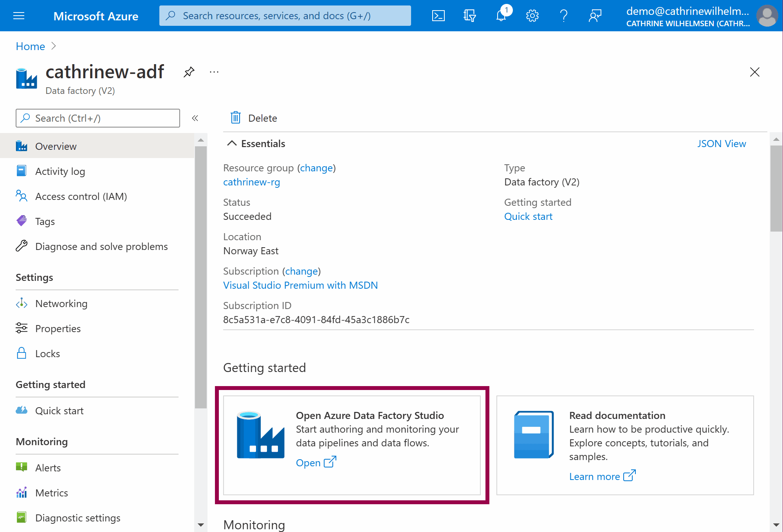This screenshot has width=783, height=532.
Task: Select Activity log in the sidebar
Action: (x=60, y=171)
